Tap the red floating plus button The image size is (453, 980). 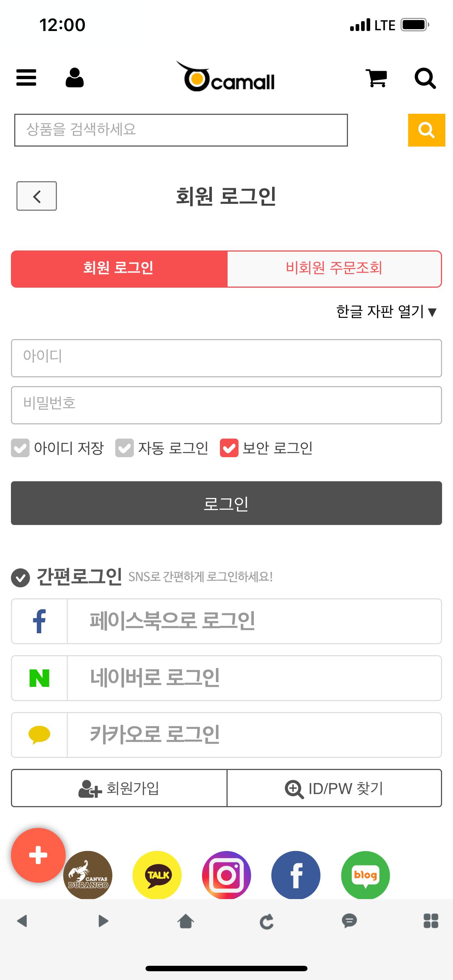[38, 855]
